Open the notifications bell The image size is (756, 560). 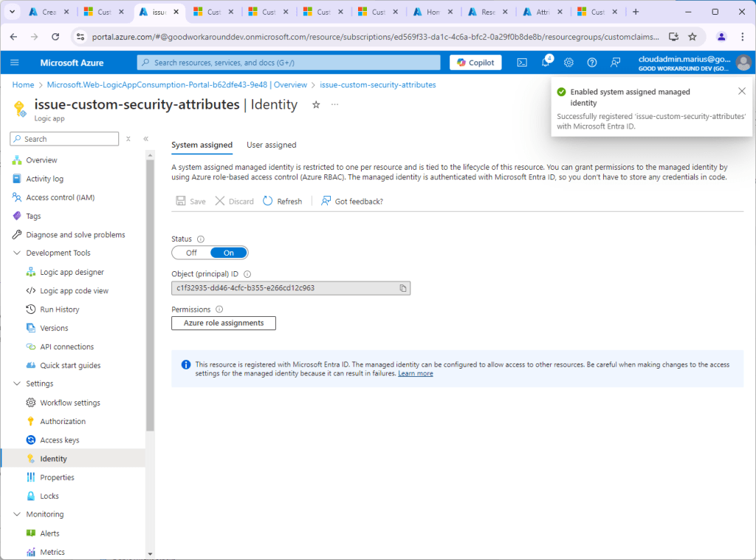[x=546, y=63]
